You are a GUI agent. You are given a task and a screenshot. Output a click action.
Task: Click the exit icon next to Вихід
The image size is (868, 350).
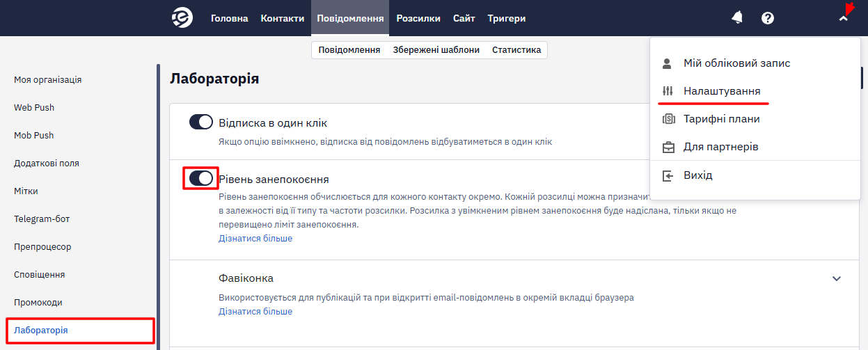(668, 175)
